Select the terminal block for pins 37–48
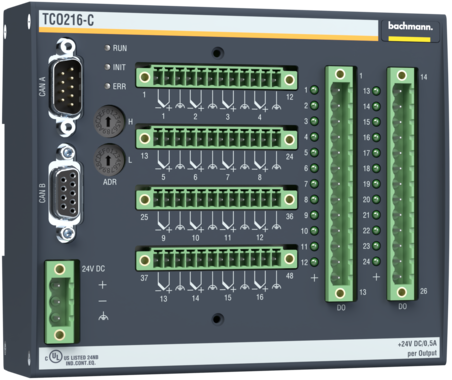452x380 pixels. click(x=217, y=259)
